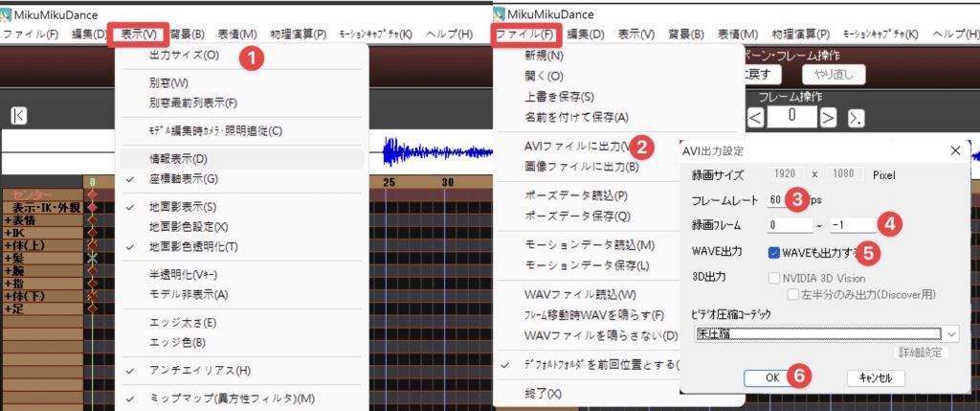Open 物理演算(P) menu in the right window

coord(801,34)
